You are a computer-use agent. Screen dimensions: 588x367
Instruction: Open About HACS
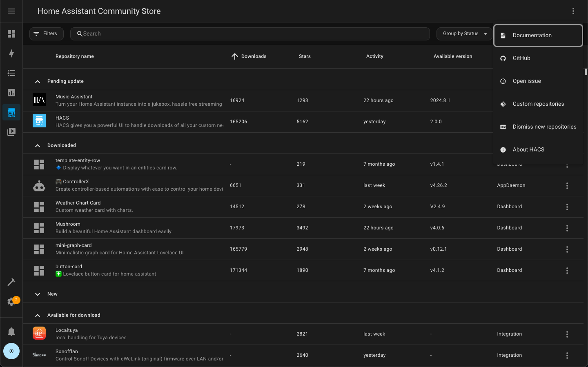(528, 149)
